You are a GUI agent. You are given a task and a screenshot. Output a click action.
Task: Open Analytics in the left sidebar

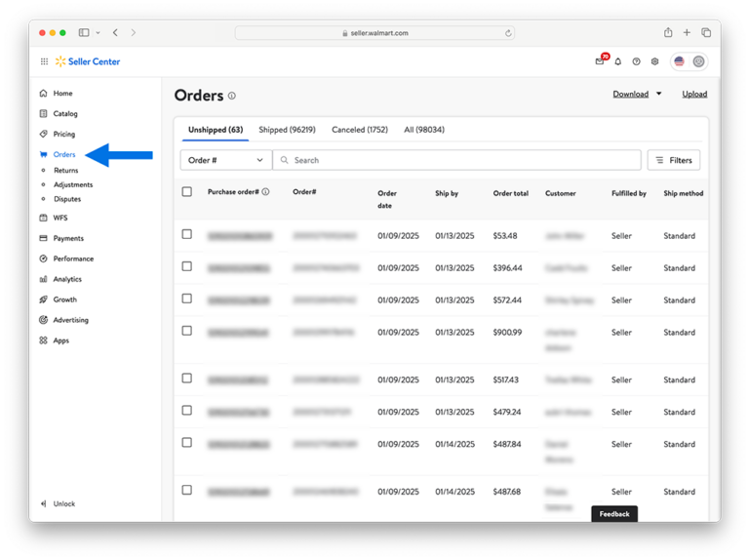click(x=67, y=279)
